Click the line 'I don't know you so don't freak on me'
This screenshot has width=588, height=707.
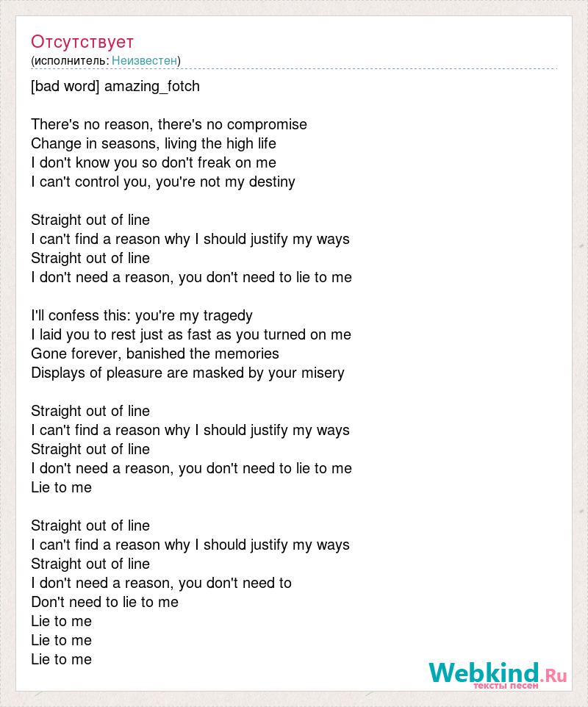pyautogui.click(x=154, y=162)
